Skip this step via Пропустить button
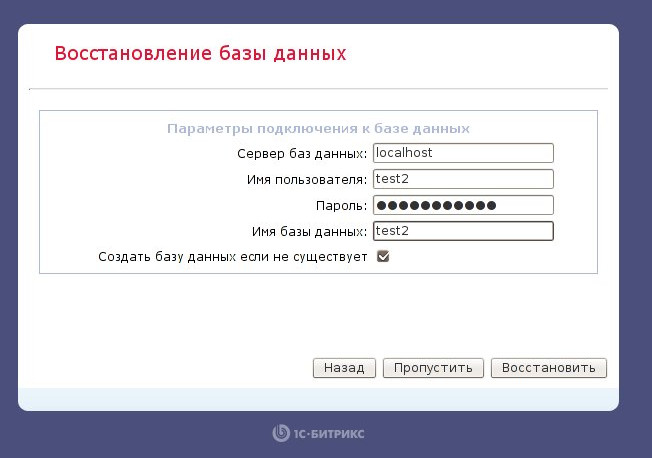 point(433,368)
